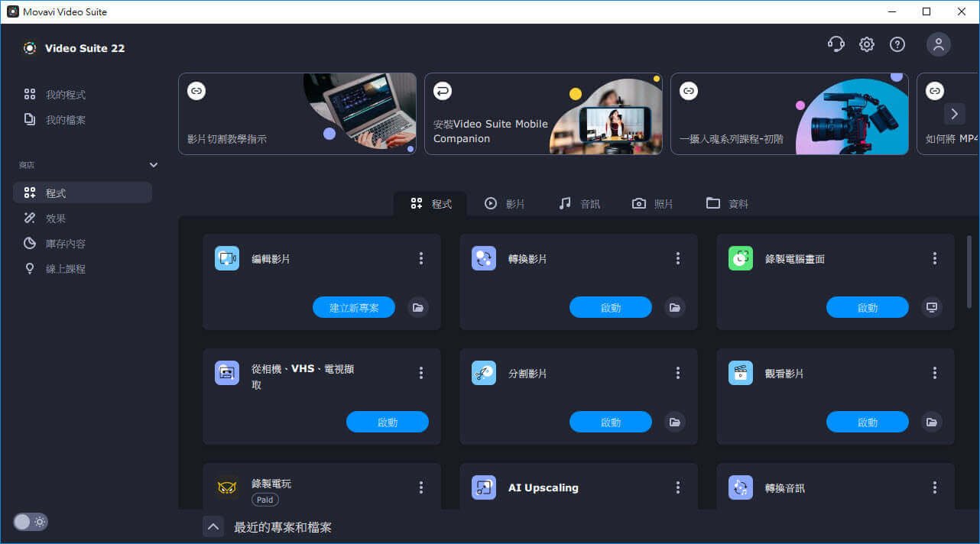The height and width of the screenshot is (544, 980).
Task: Click 啟動 button for 從相機、VHS、電視擷取
Action: [x=388, y=422]
